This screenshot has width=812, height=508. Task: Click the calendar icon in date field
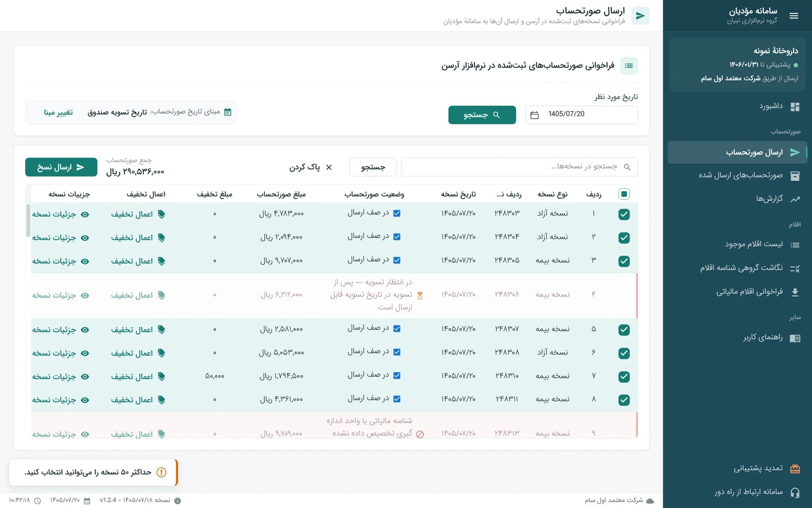pyautogui.click(x=535, y=115)
